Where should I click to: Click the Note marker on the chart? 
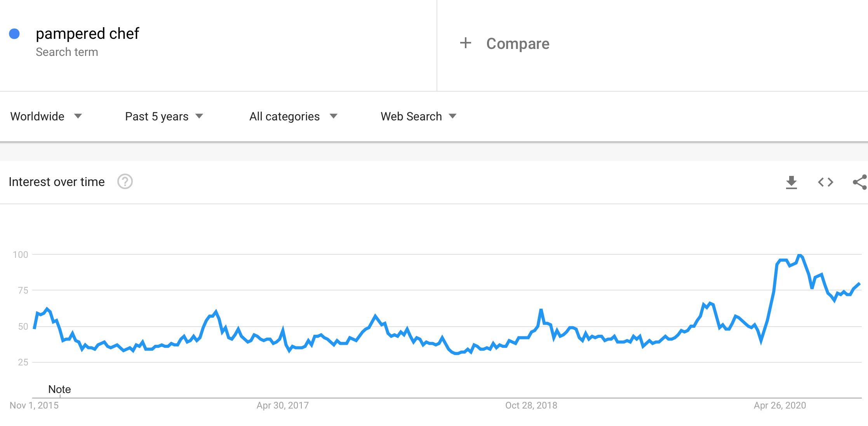click(x=59, y=389)
